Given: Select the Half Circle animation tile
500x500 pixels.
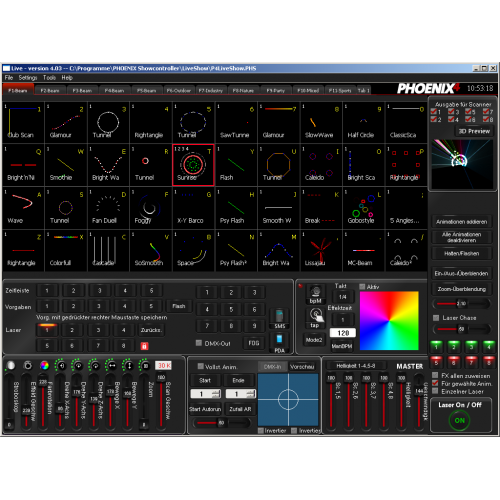Looking at the screenshot, I should [x=364, y=122].
